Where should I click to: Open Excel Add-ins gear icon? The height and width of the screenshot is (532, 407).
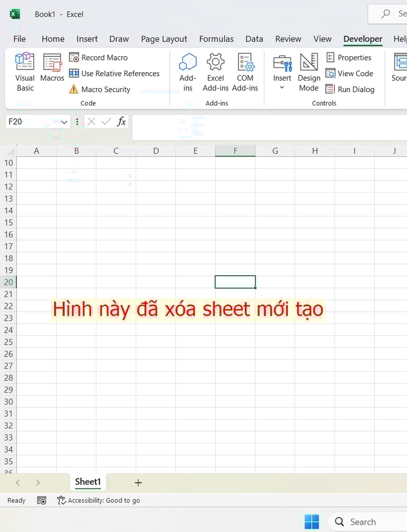(x=216, y=72)
